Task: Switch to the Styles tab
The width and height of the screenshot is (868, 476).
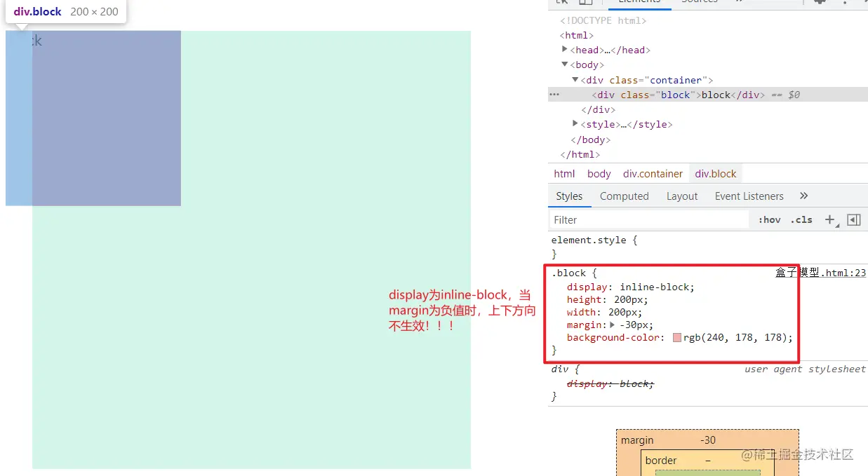Action: pos(569,196)
